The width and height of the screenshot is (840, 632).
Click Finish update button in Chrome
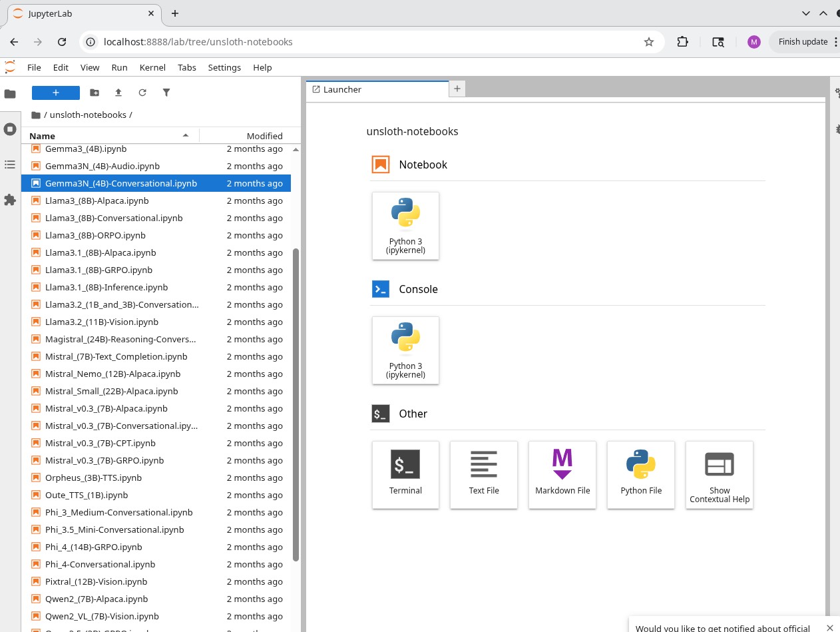(x=802, y=41)
